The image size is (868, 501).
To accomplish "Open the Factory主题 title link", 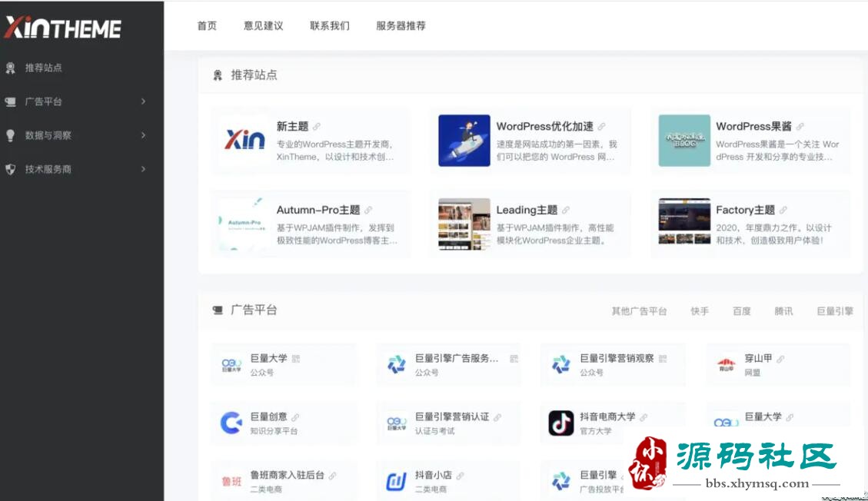I will point(746,210).
